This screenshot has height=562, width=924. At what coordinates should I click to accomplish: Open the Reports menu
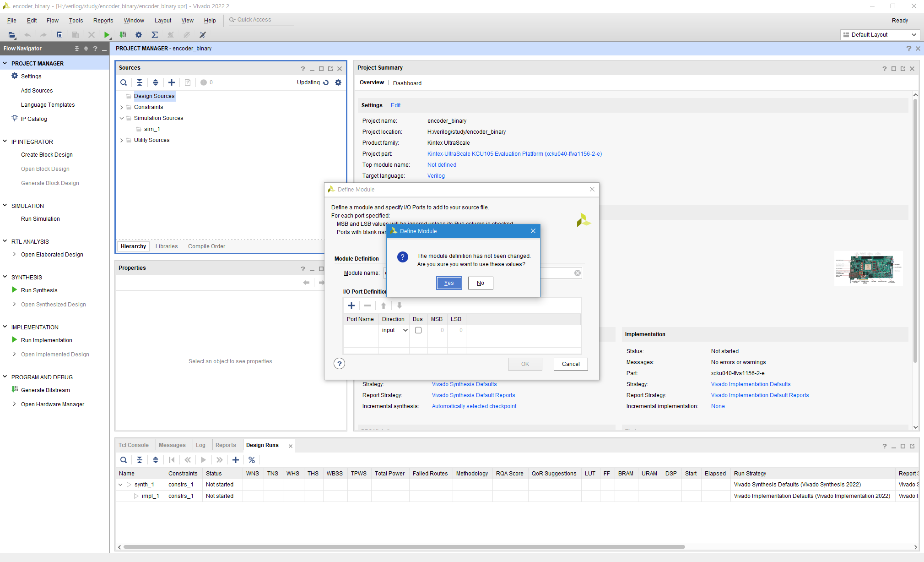103,21
